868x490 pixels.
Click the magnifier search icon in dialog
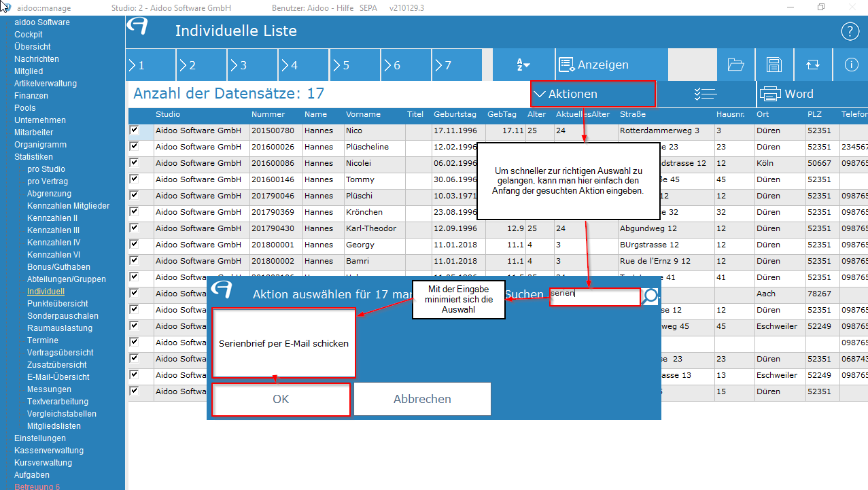(x=650, y=296)
